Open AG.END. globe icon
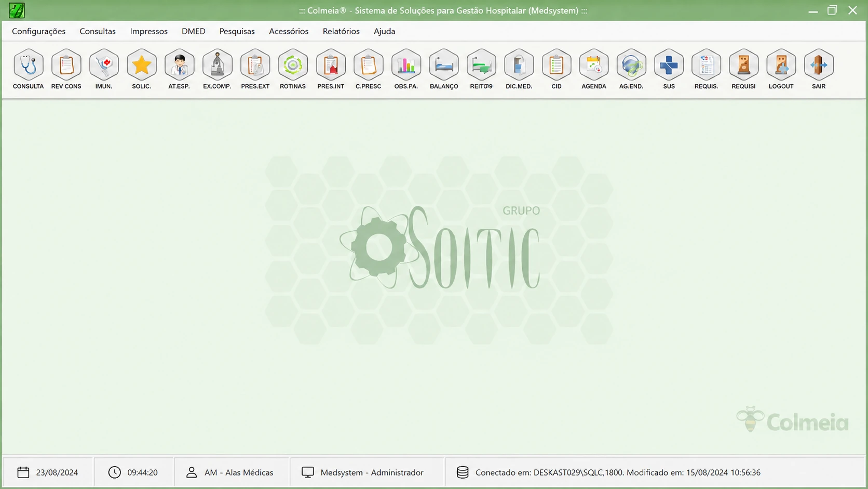Image resolution: width=868 pixels, height=489 pixels. click(x=631, y=65)
